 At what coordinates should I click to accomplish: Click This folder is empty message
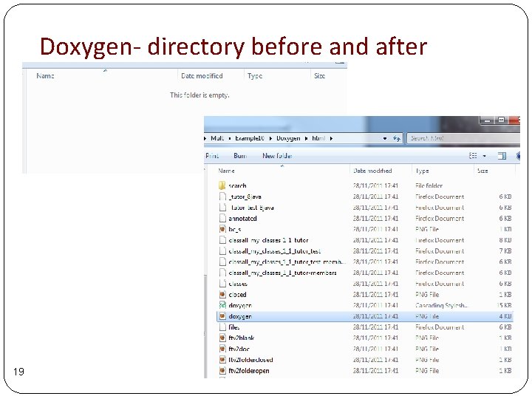(x=199, y=95)
